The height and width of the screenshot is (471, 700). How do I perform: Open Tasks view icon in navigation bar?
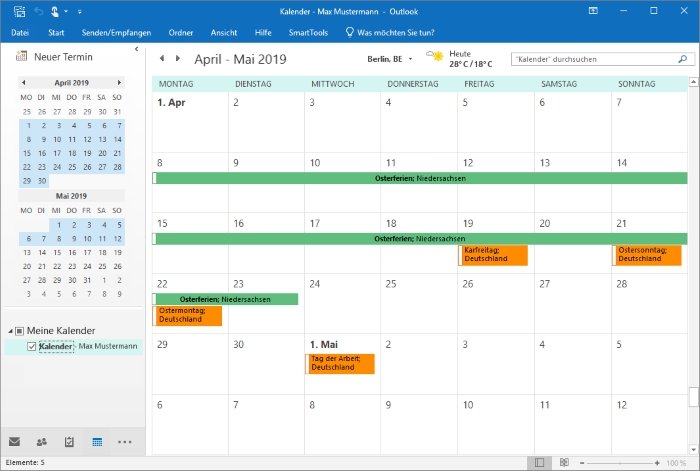point(69,442)
